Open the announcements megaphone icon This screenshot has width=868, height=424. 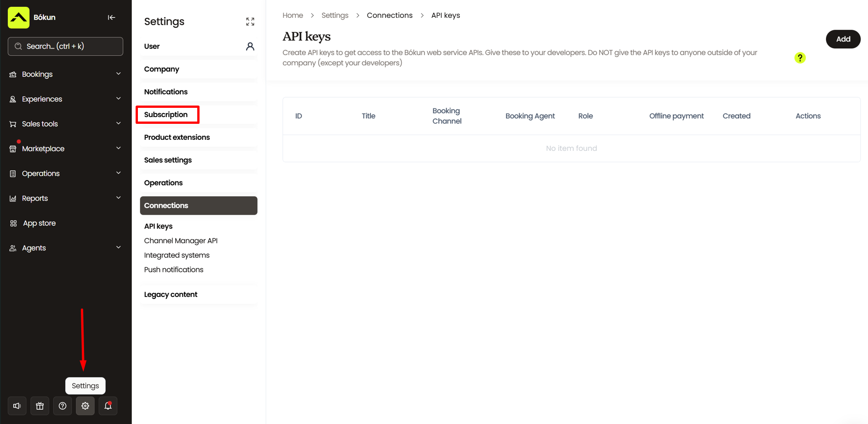click(17, 406)
